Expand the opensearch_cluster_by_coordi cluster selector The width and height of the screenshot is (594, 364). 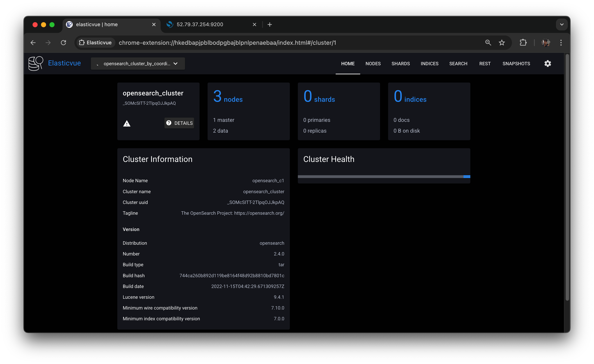click(x=138, y=64)
